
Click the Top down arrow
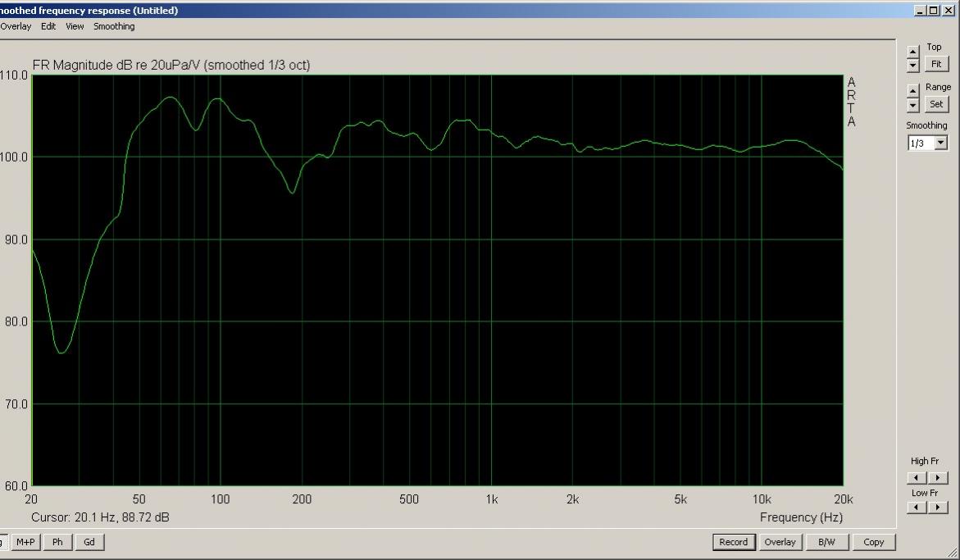(x=912, y=65)
